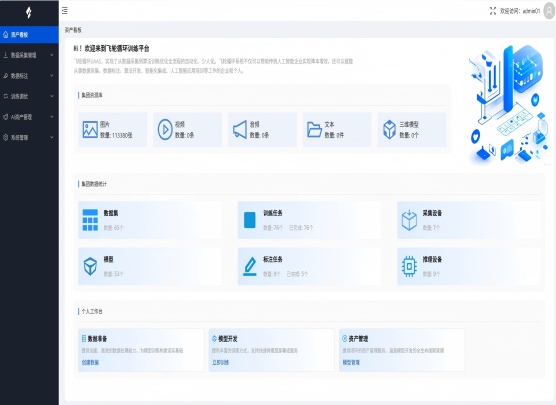The width and height of the screenshot is (556, 405).
Task: Open the 图片 image resource card icon
Action: click(90, 129)
